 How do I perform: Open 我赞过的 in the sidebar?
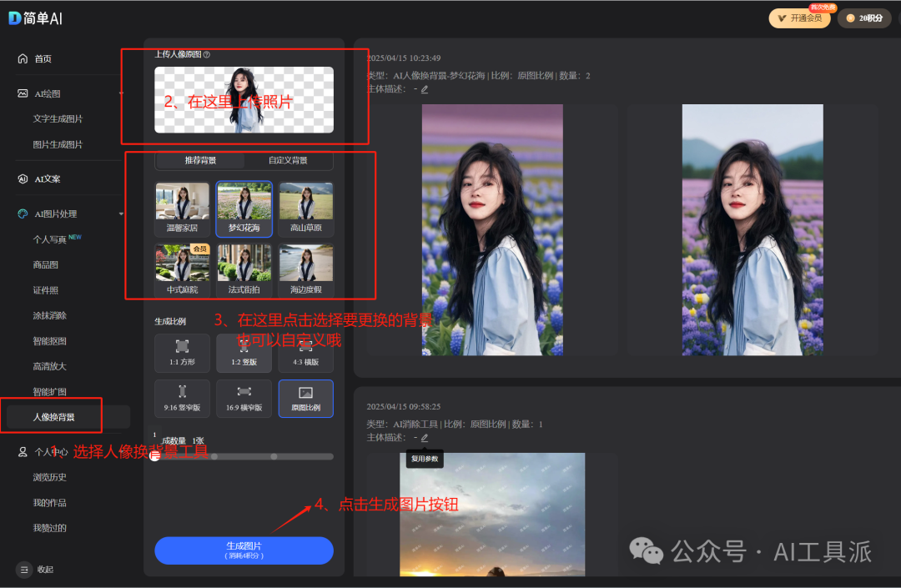coord(49,528)
